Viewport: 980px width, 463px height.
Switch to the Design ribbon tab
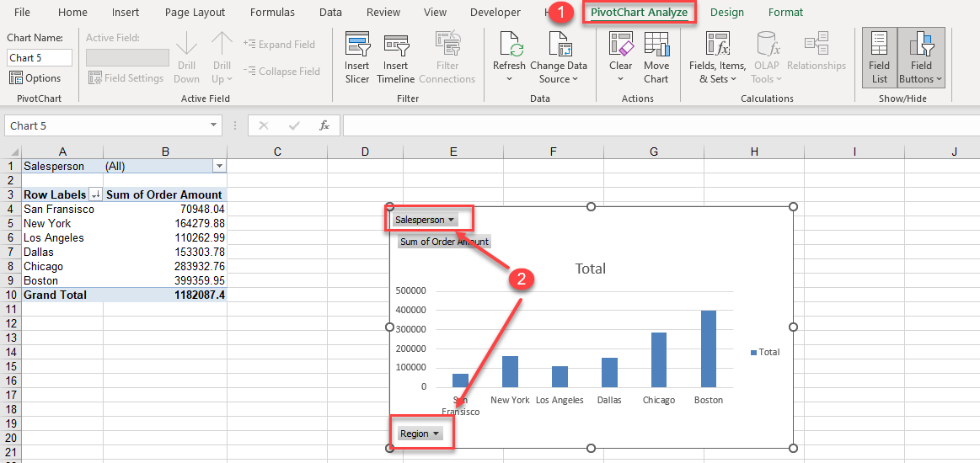(x=726, y=13)
